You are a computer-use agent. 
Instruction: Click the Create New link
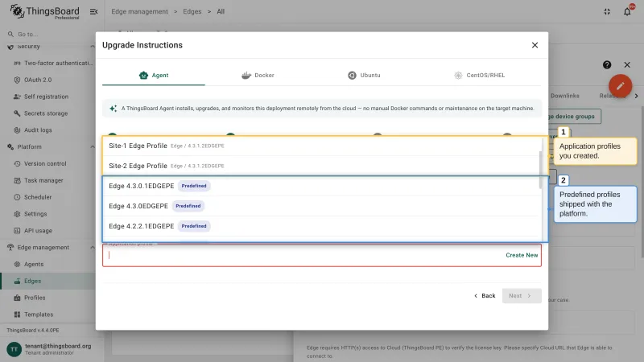522,255
